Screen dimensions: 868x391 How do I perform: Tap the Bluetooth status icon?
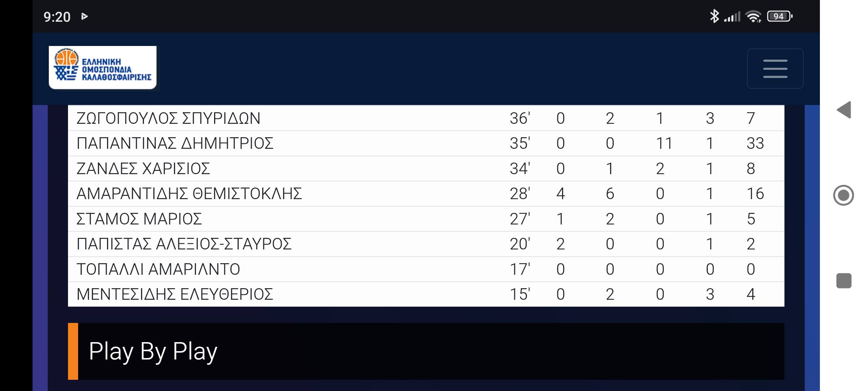pos(714,16)
